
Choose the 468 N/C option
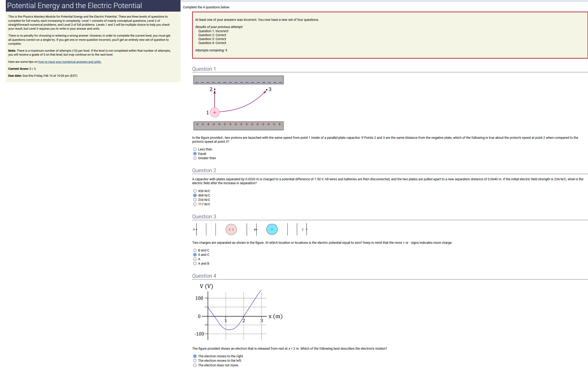pos(195,195)
